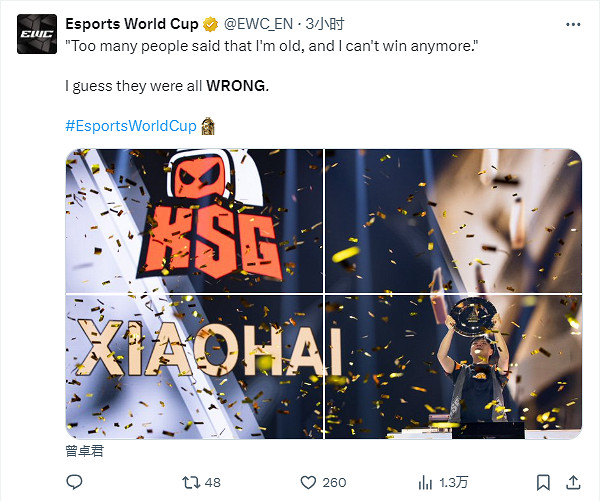Click the trophy emoji after hashtag
600x501 pixels.
208,126
